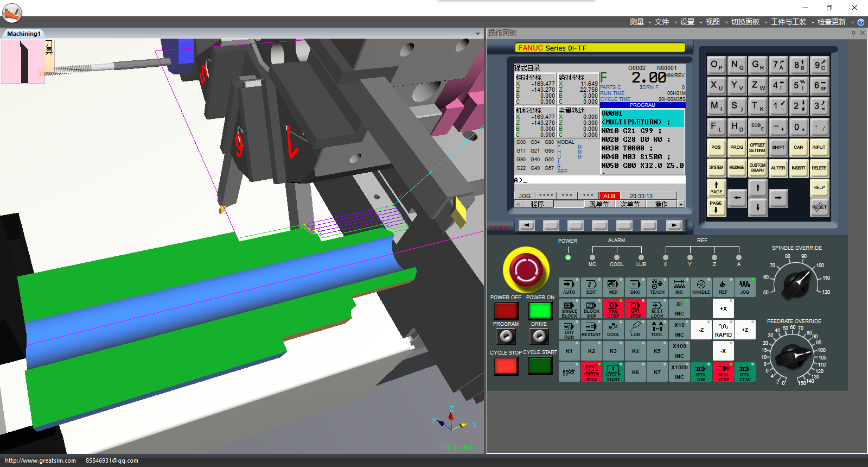
Task: Select the Machining1 tab
Action: point(23,34)
